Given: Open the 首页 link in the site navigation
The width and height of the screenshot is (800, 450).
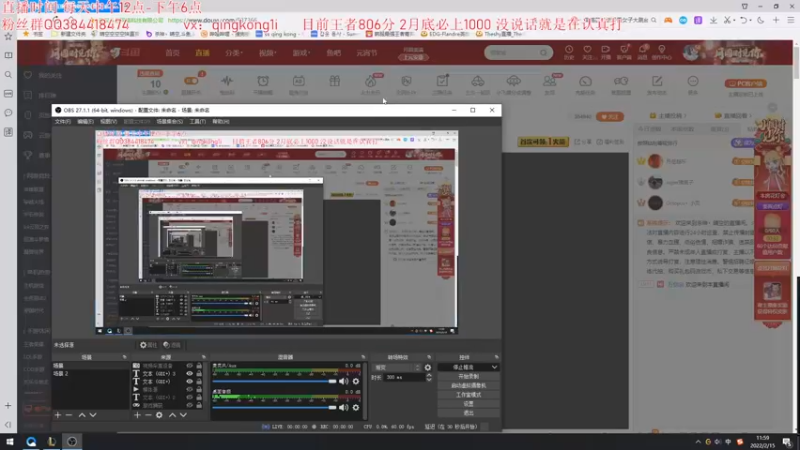Looking at the screenshot, I should click(x=172, y=53).
